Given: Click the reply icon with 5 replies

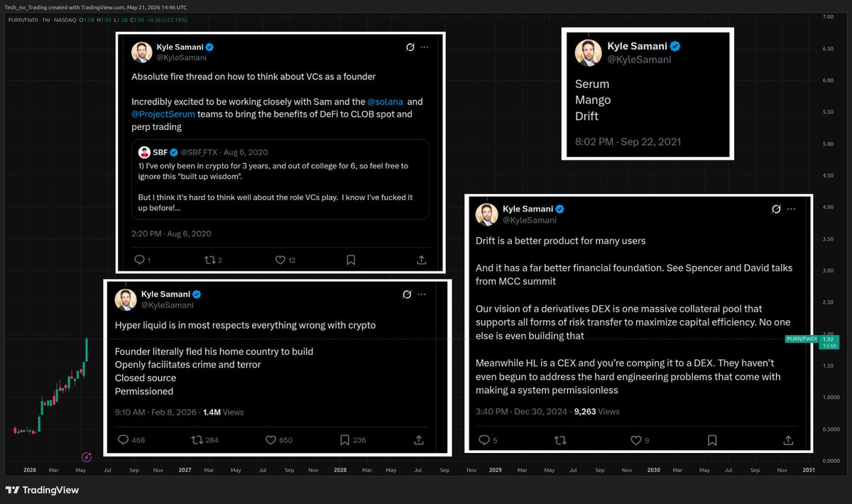Looking at the screenshot, I should coord(484,440).
